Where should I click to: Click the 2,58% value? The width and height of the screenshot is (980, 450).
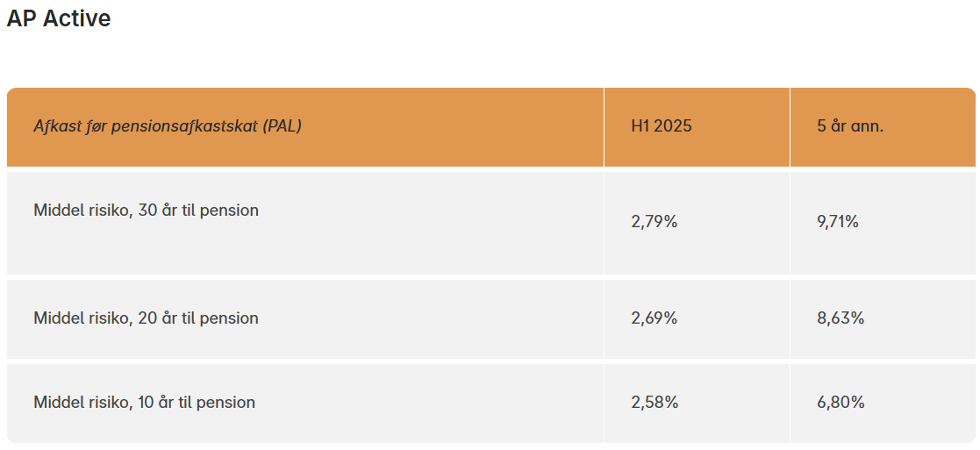coord(654,403)
